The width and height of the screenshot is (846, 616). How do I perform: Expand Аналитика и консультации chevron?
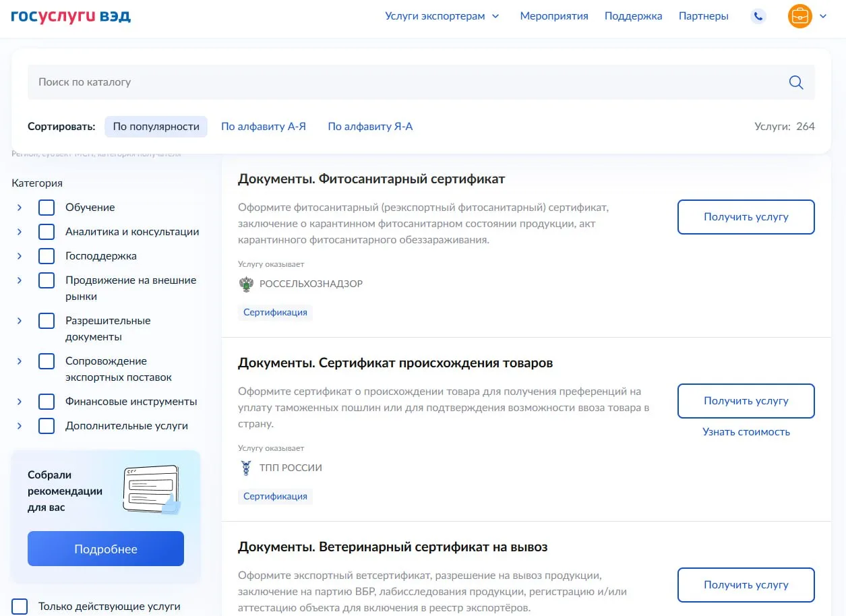pos(20,232)
